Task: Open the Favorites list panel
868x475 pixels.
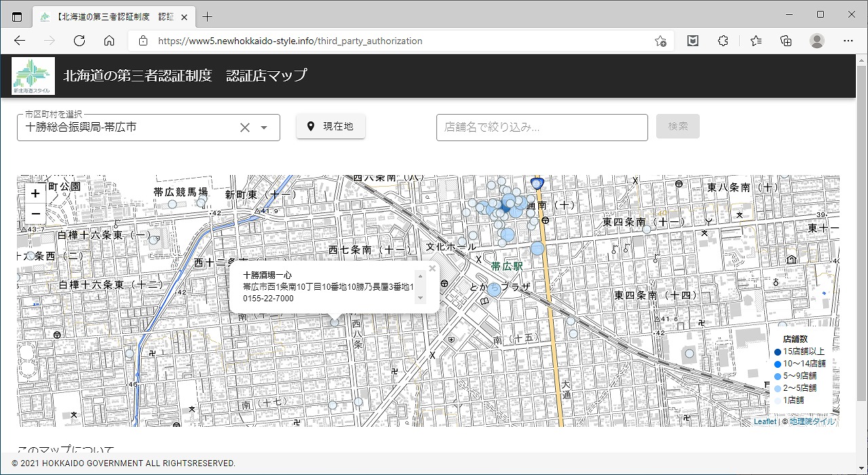Action: [x=756, y=41]
